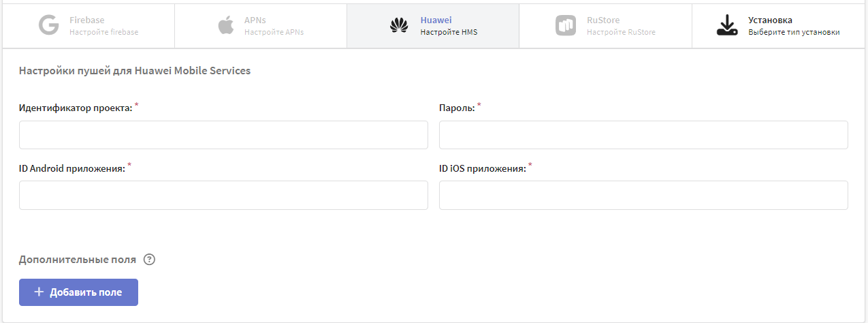
Task: Focus the ID Android приложения input field
Action: [223, 195]
